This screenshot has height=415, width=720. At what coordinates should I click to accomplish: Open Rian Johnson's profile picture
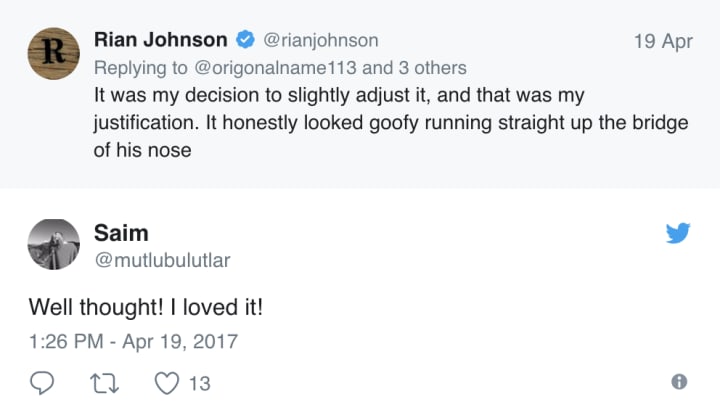click(x=48, y=49)
